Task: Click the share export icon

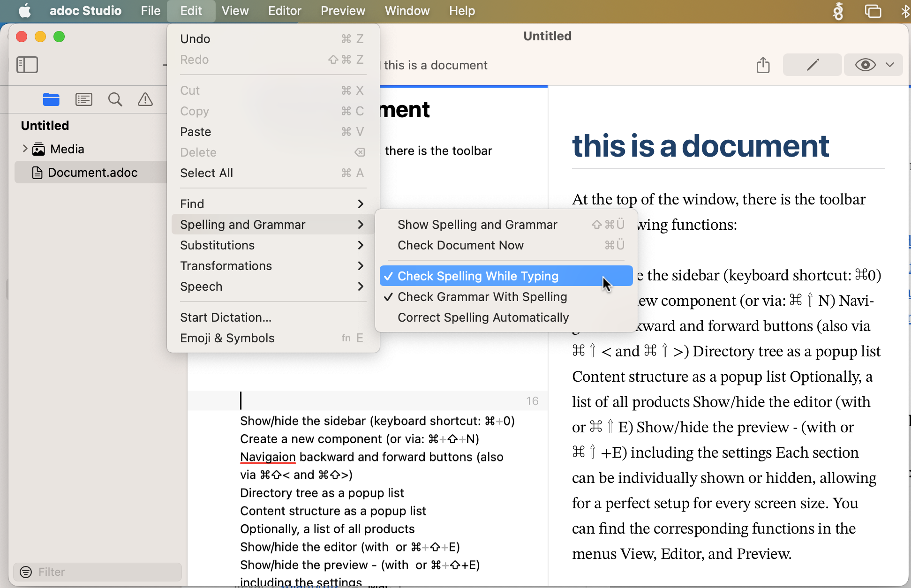Action: pos(763,65)
